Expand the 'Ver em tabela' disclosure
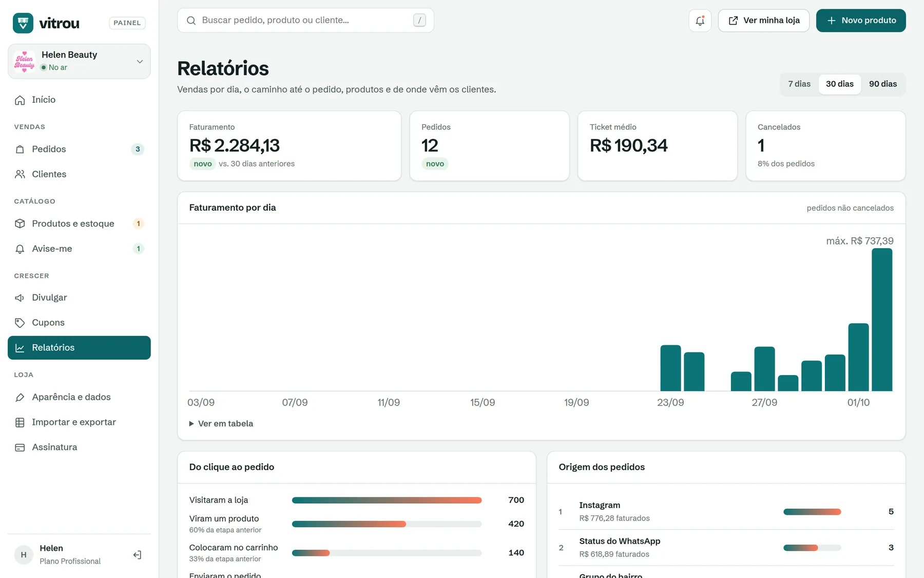Image resolution: width=924 pixels, height=578 pixels. [x=221, y=424]
